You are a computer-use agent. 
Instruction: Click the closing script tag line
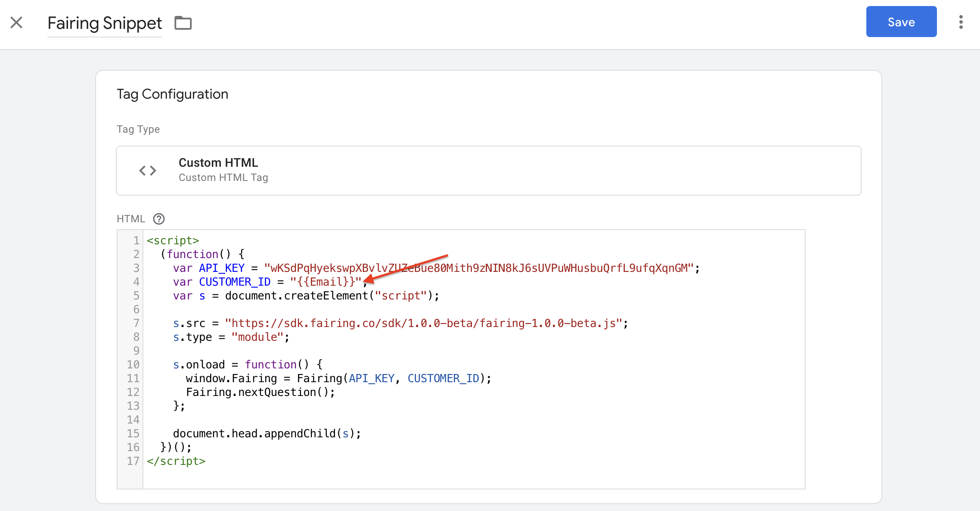(176, 461)
